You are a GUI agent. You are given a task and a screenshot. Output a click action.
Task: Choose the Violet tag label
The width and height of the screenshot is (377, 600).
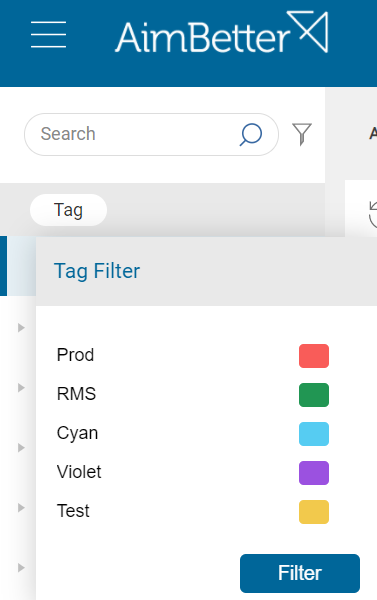[79, 472]
